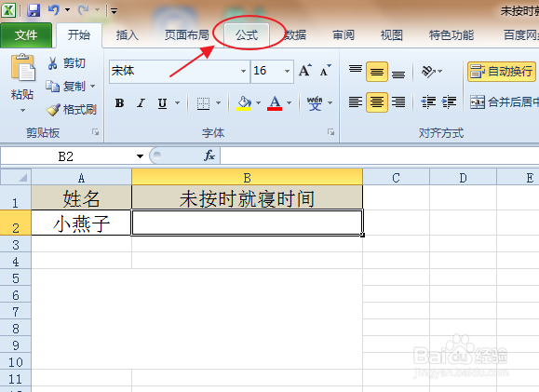Screen dimensions: 539x392
Task: Toggle the 自动换行 wrap text button
Action: [x=502, y=72]
